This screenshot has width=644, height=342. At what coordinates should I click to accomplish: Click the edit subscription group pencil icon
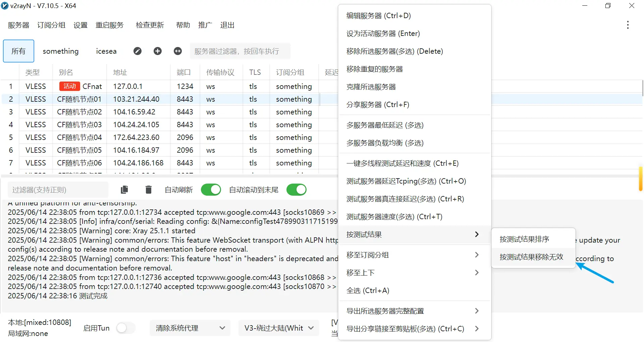click(x=138, y=51)
